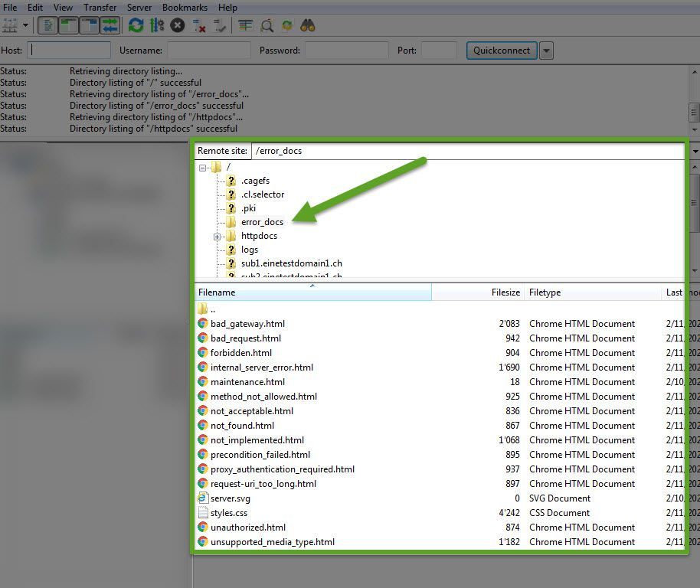The width and height of the screenshot is (700, 588).
Task: Open the Help menu
Action: click(x=227, y=8)
